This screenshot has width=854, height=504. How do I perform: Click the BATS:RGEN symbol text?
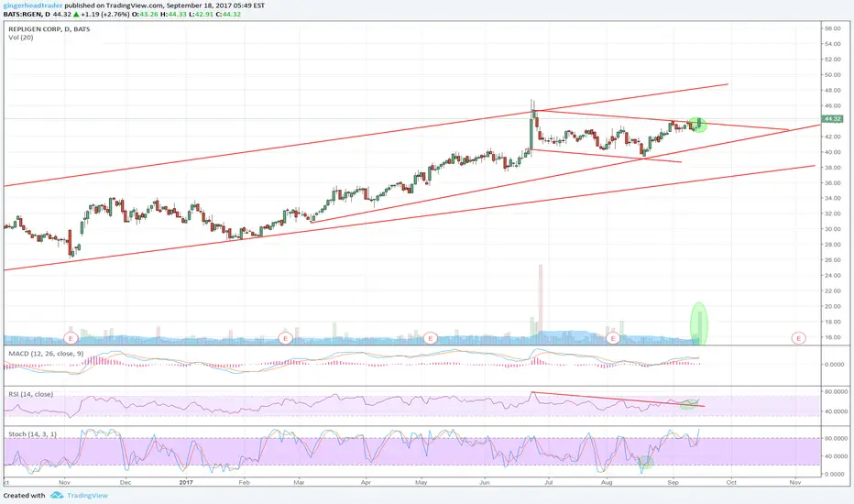pyautogui.click(x=22, y=14)
